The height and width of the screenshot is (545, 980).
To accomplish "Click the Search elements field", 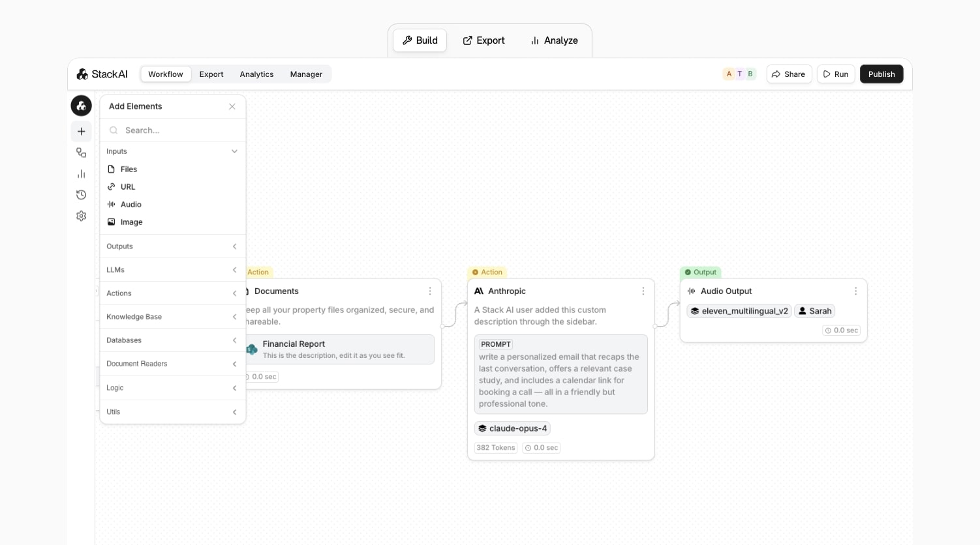I will coord(173,130).
